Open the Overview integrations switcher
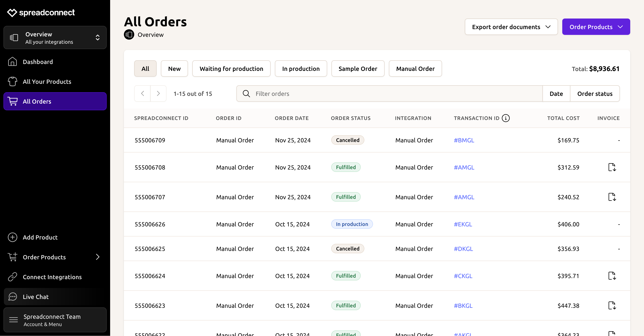 pyautogui.click(x=55, y=37)
